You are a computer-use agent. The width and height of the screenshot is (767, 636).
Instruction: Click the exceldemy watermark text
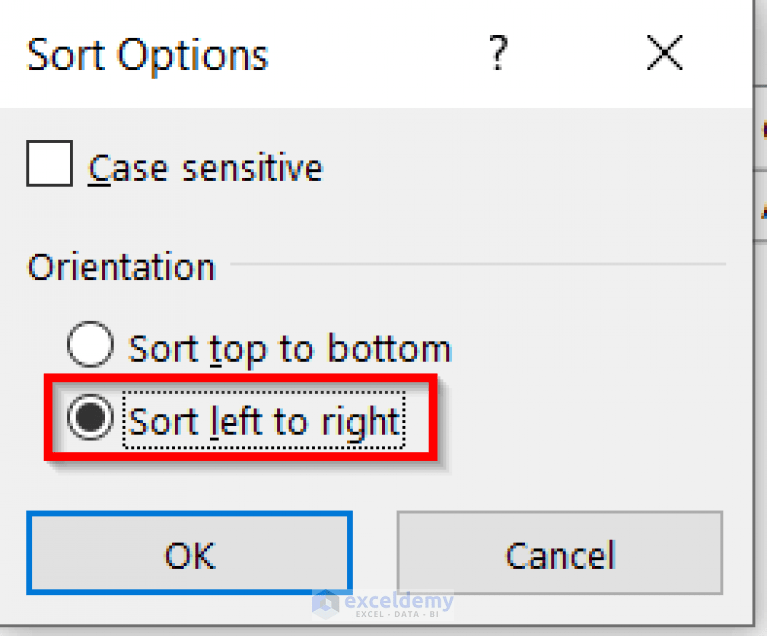pyautogui.click(x=400, y=602)
